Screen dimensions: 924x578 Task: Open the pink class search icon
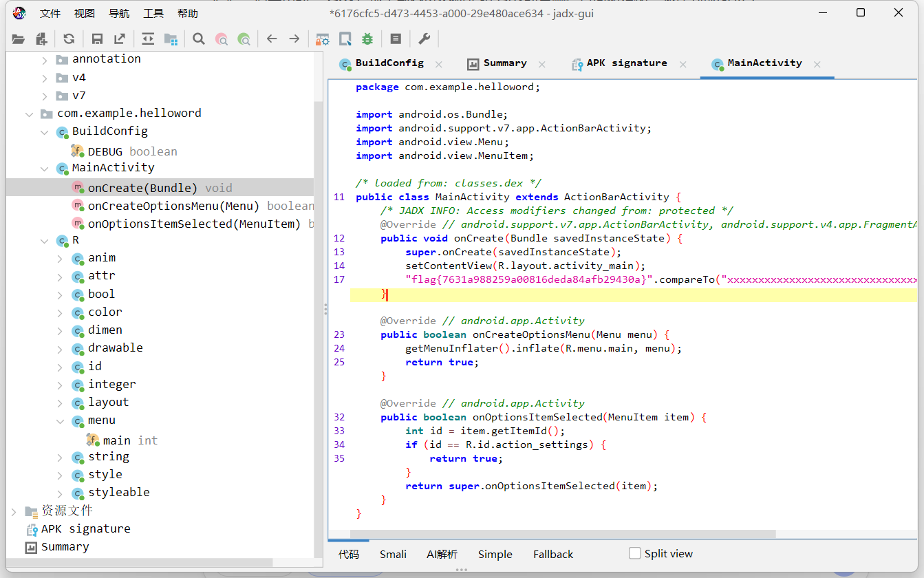pos(222,39)
